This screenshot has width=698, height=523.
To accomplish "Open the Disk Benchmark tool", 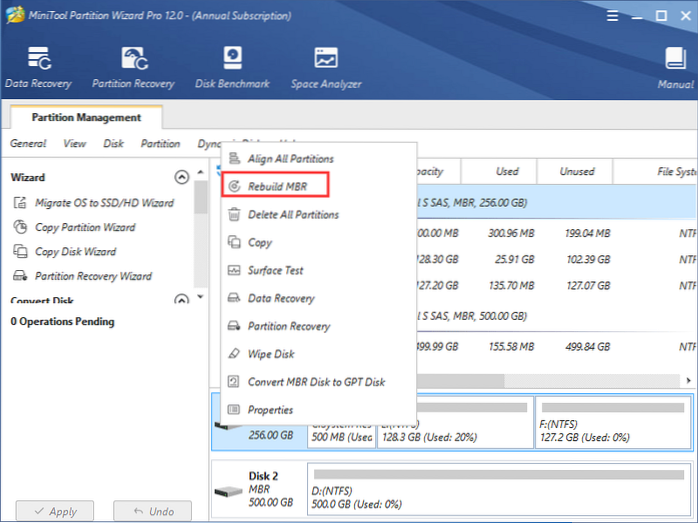I will click(x=233, y=67).
